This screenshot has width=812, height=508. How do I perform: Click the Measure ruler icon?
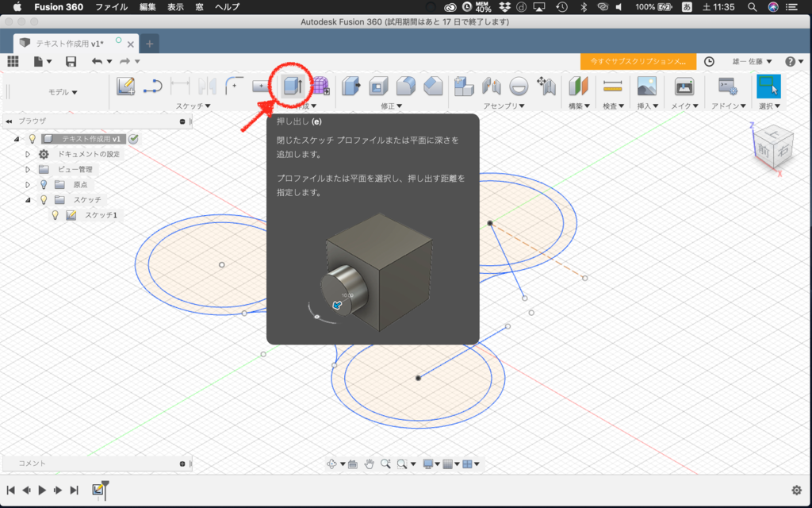[613, 86]
